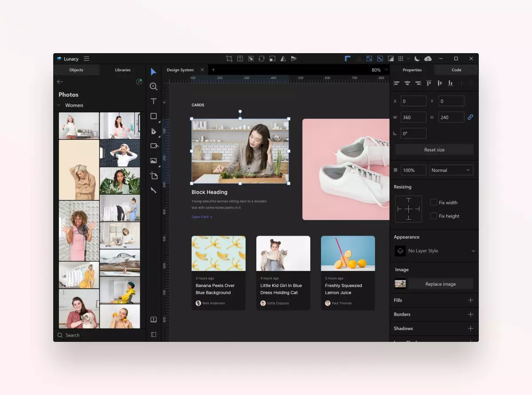Screen dimensions: 532x395
Task: Flip the selection vertically
Action: [x=293, y=58]
